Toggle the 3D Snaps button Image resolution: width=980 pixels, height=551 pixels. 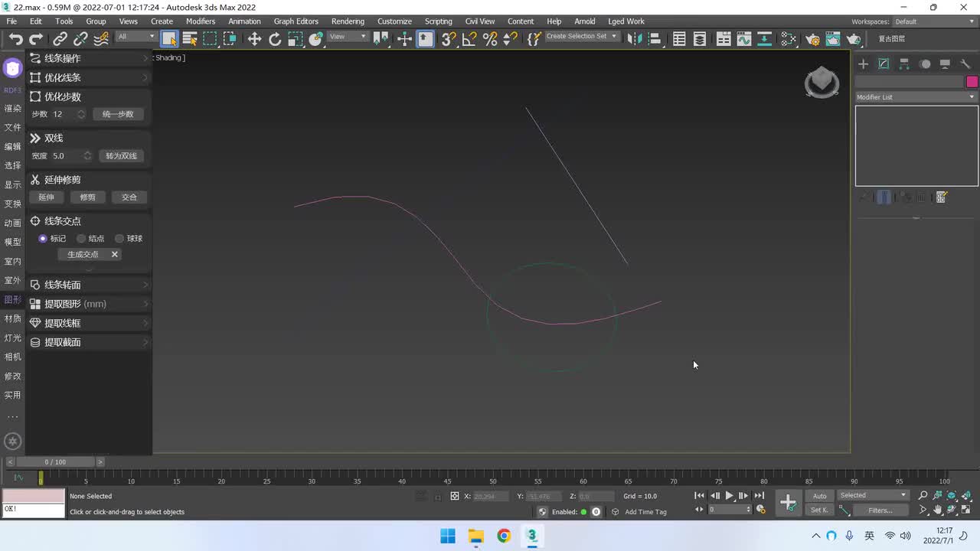[x=449, y=39]
